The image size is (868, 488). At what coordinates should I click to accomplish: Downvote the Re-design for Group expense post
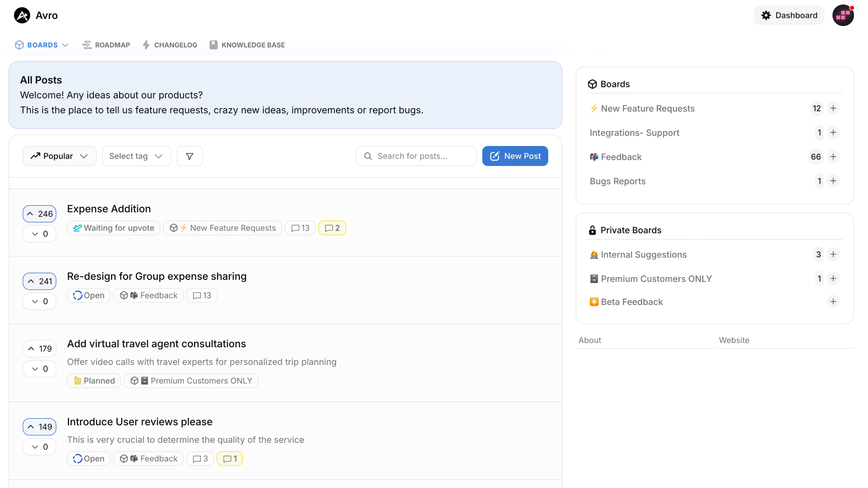point(39,301)
